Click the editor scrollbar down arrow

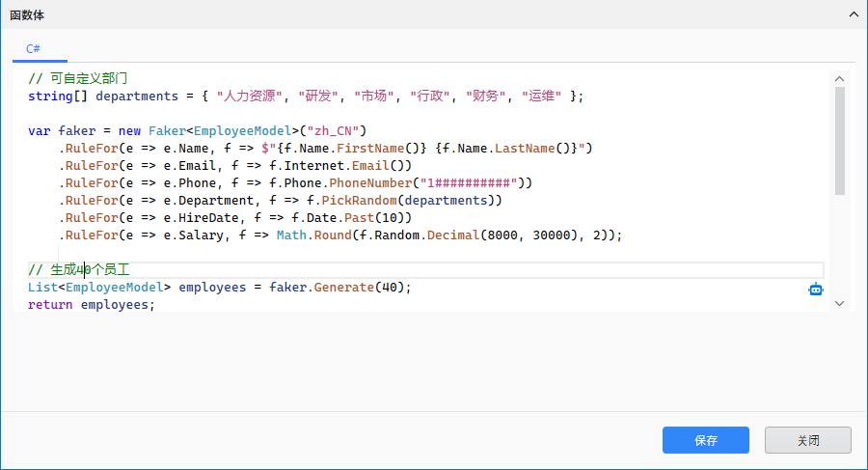point(839,303)
